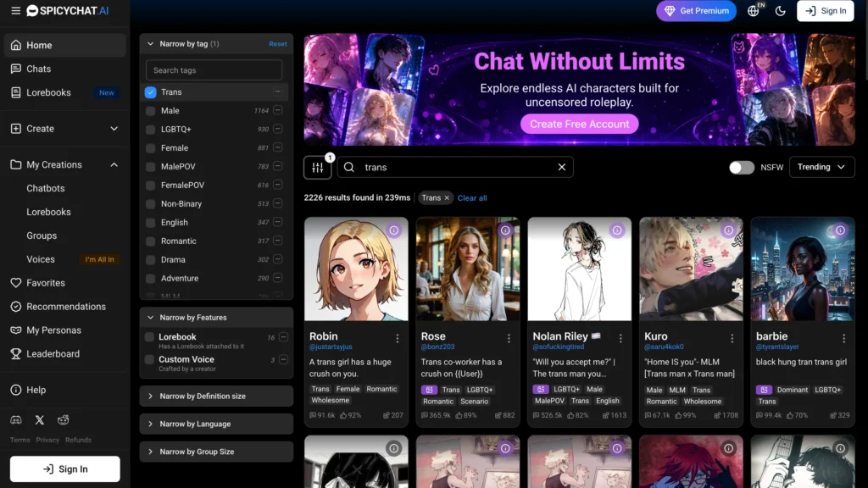Expand Narrow by Group Size
This screenshot has height=488, width=868.
216,452
